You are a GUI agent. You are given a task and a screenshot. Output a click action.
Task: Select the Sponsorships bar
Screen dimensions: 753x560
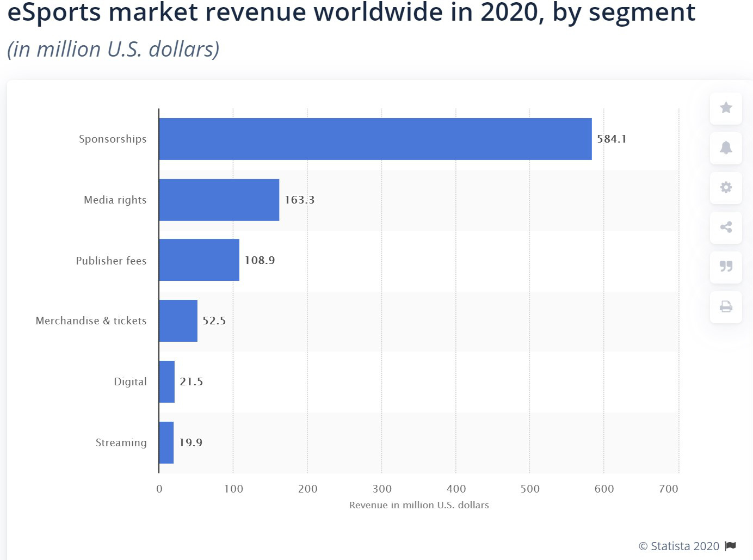tap(375, 139)
